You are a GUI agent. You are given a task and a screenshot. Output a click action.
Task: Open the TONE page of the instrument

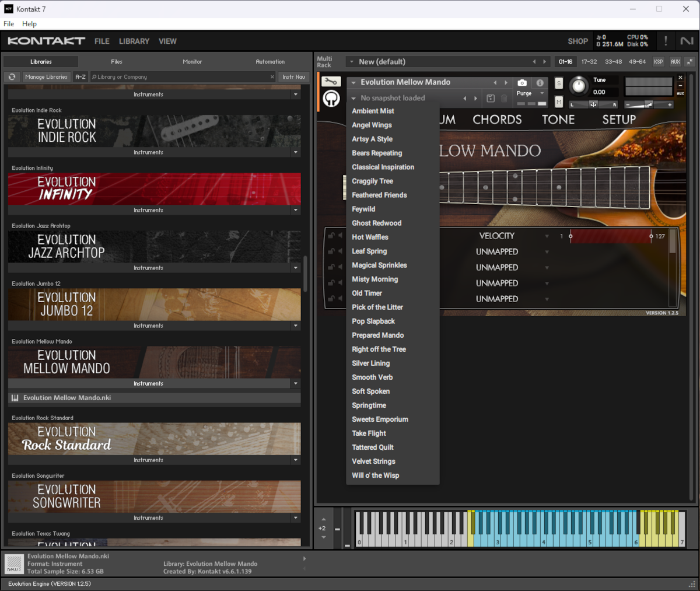pyautogui.click(x=558, y=120)
